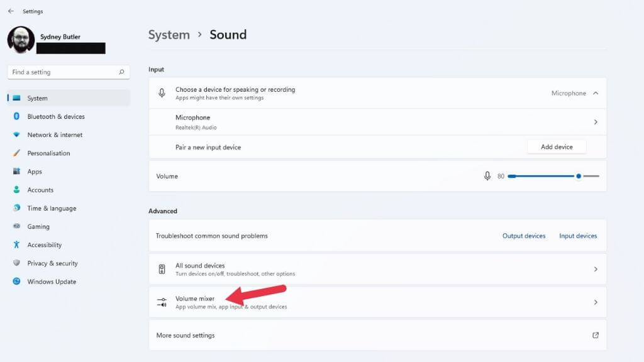Click the back arrow in Settings header
The image size is (644, 362).
[11, 11]
